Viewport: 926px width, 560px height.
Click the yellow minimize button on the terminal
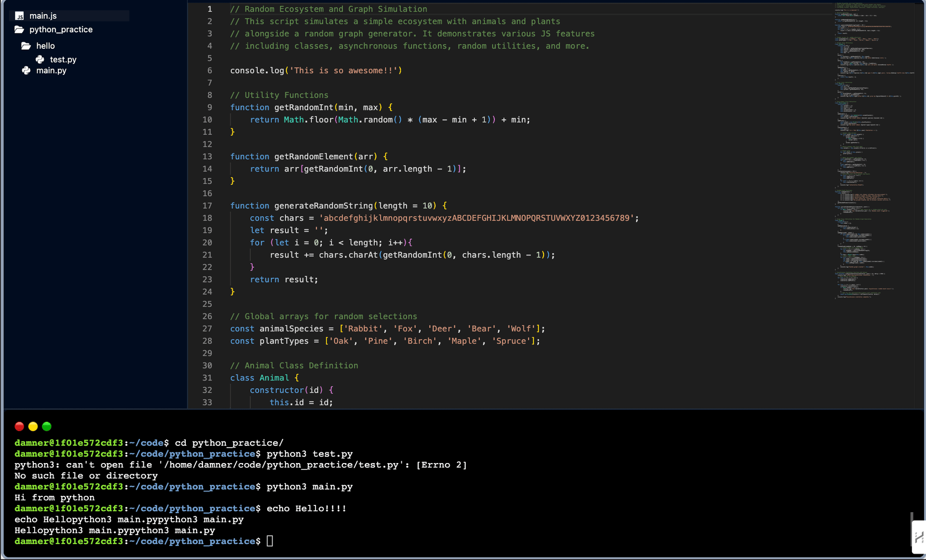tap(33, 426)
